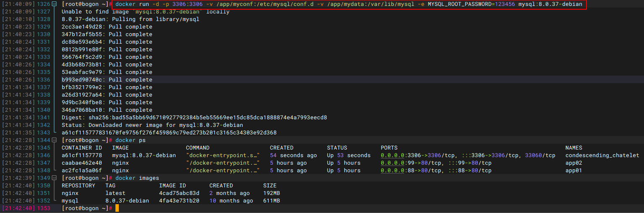This screenshot has width=644, height=213.
Task: Click container name app02
Action: click(574, 163)
